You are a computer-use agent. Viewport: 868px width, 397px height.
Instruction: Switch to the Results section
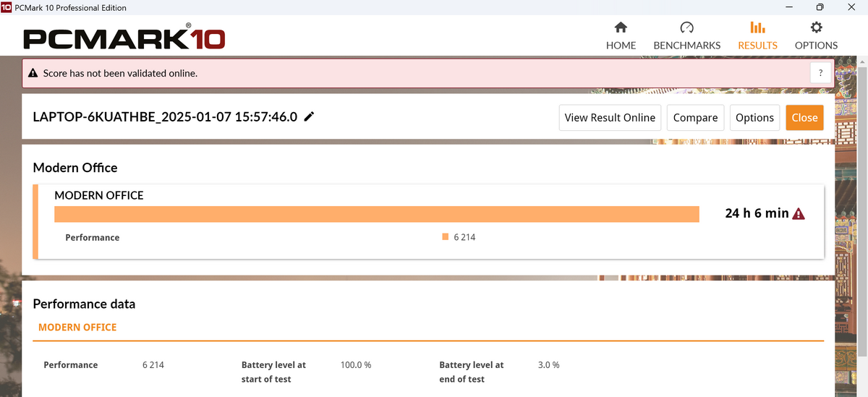coord(757,35)
